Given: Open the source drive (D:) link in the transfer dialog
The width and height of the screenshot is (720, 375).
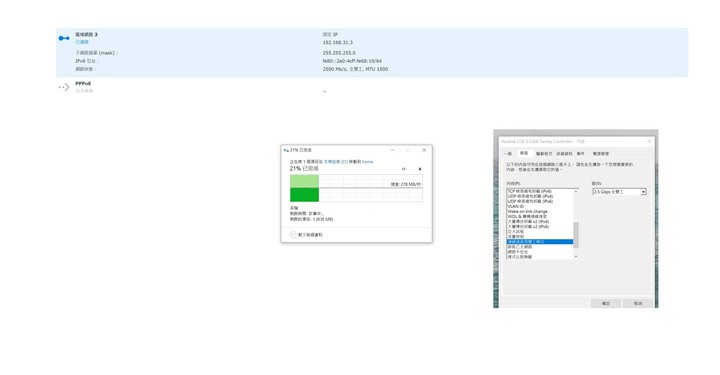Looking at the screenshot, I should [336, 162].
